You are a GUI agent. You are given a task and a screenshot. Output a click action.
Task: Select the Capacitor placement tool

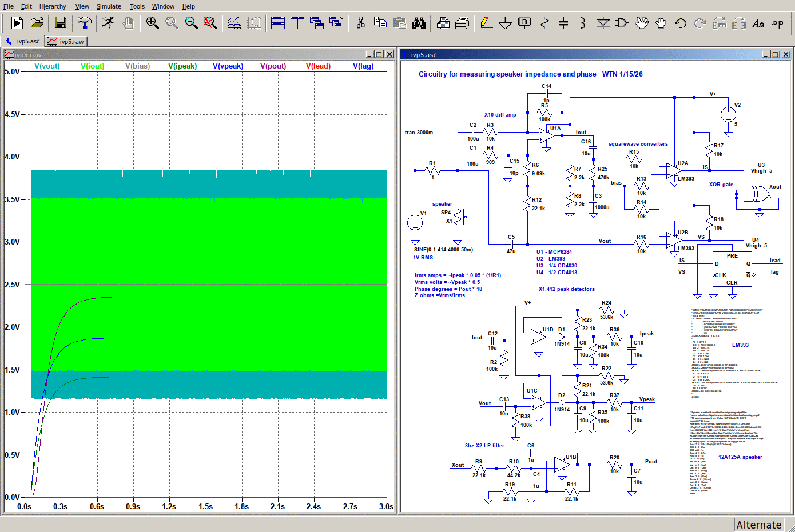[x=563, y=23]
